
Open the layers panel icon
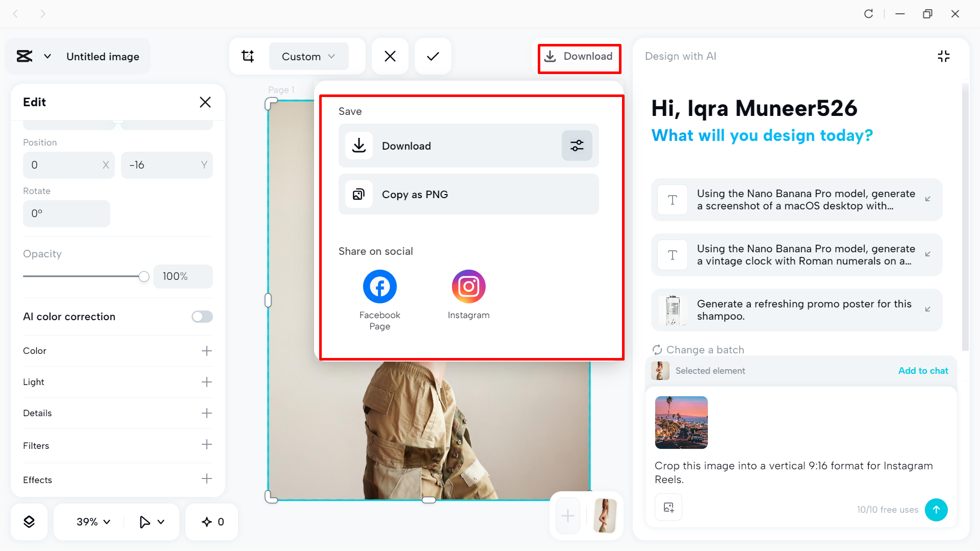[x=29, y=521]
